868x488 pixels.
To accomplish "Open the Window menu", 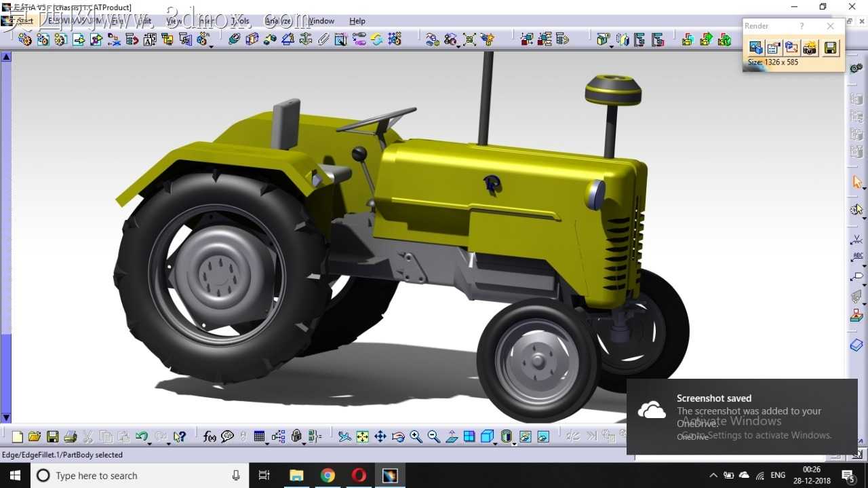I will (x=321, y=21).
